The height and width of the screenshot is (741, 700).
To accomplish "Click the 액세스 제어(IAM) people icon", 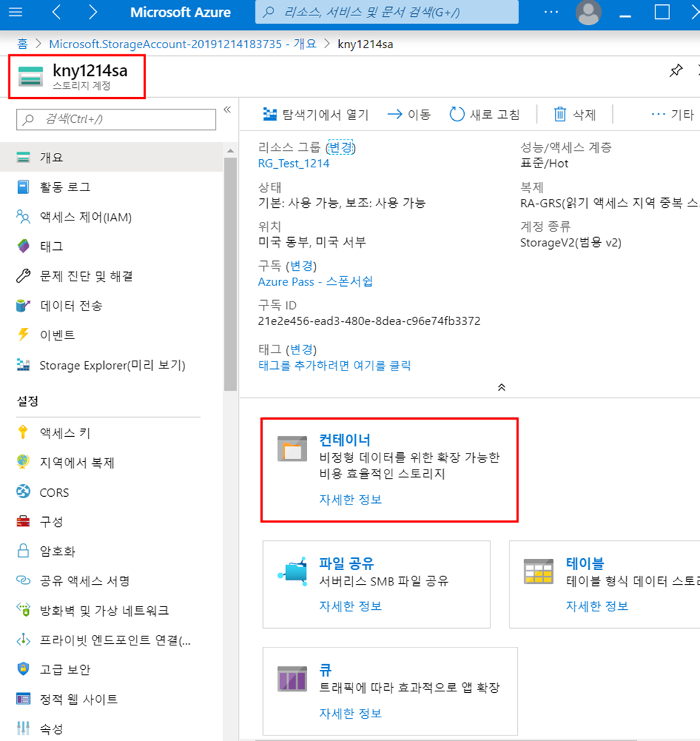I will coord(23,217).
